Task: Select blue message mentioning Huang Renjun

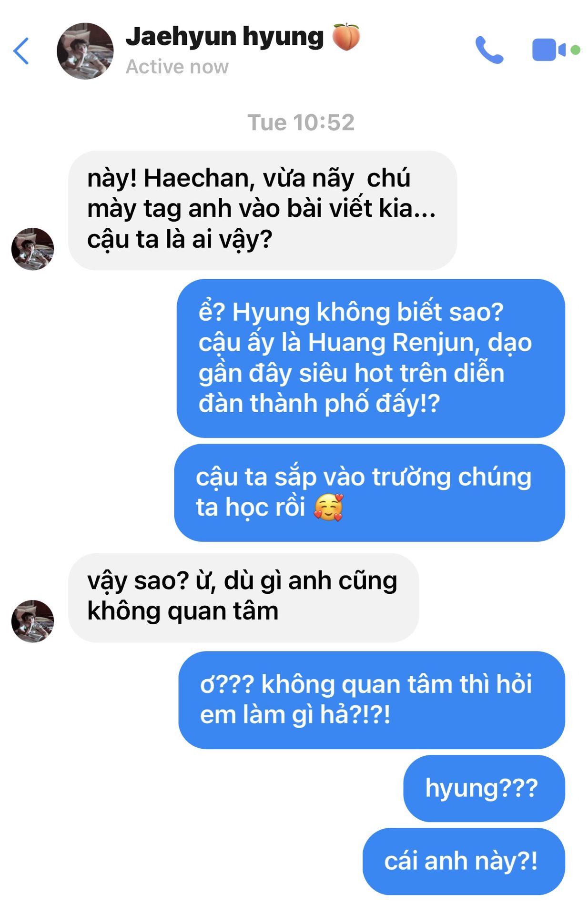Action: tap(371, 358)
